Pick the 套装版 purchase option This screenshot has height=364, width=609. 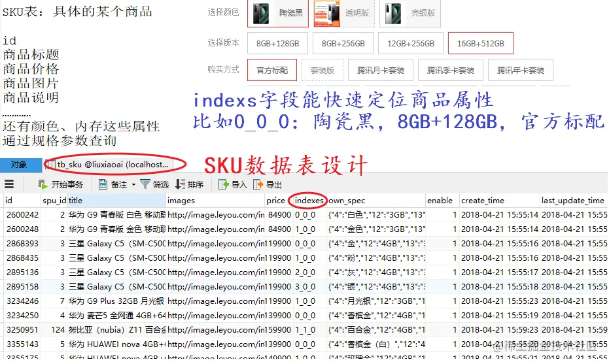pyautogui.click(x=322, y=70)
